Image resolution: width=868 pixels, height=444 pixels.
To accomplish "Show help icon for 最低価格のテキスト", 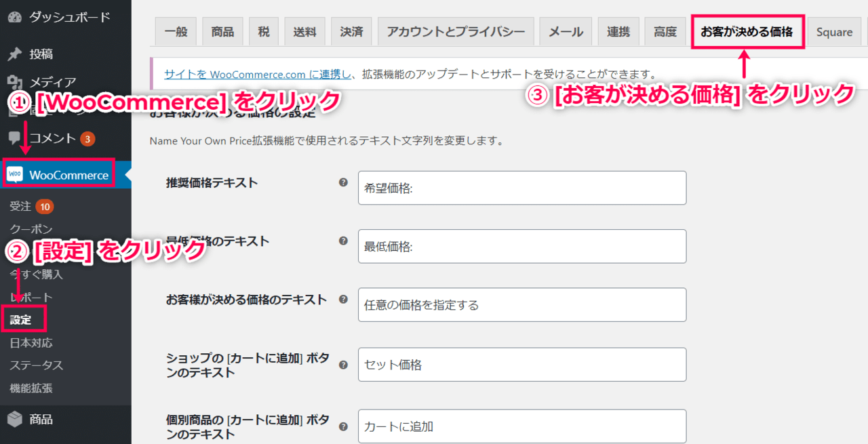I will coord(343,241).
